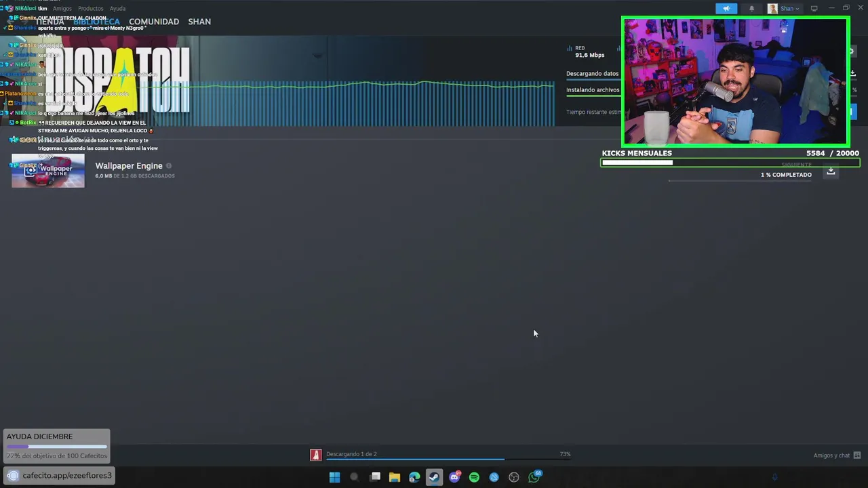Open Spotify from taskbar
Screen dimensions: 868x488
coord(474,477)
